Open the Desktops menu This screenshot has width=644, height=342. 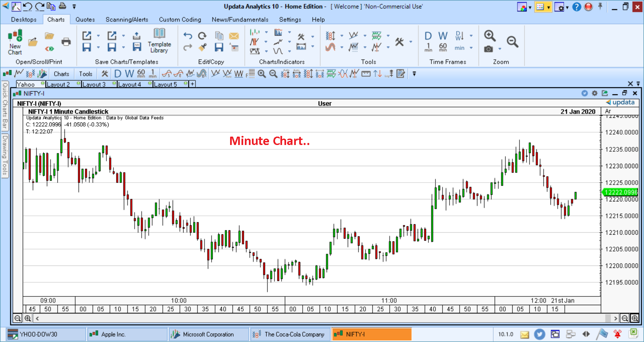24,19
